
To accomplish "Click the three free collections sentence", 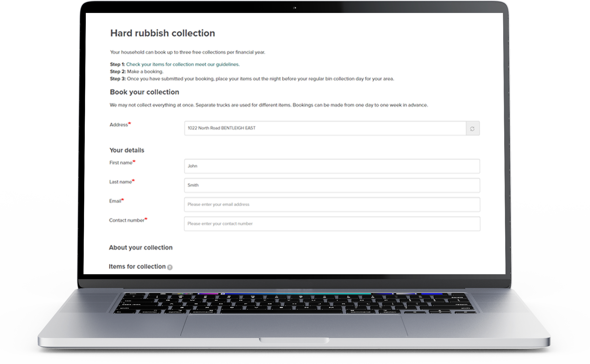I will [187, 52].
